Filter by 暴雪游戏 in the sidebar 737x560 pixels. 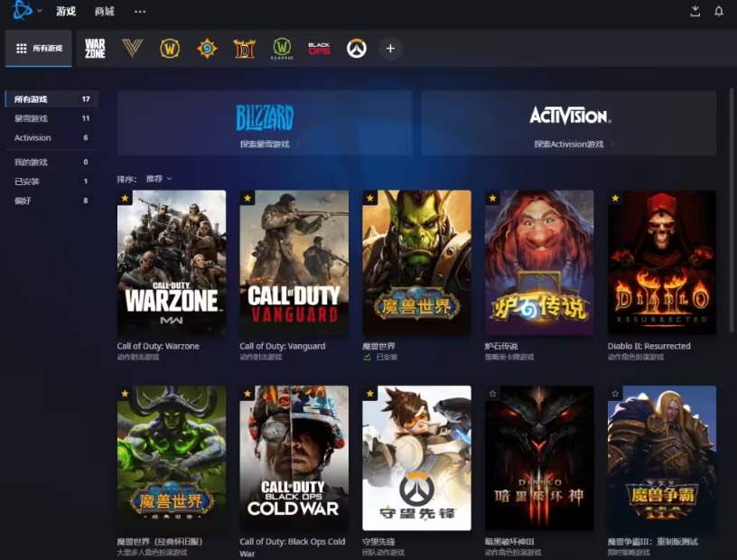click(x=51, y=118)
